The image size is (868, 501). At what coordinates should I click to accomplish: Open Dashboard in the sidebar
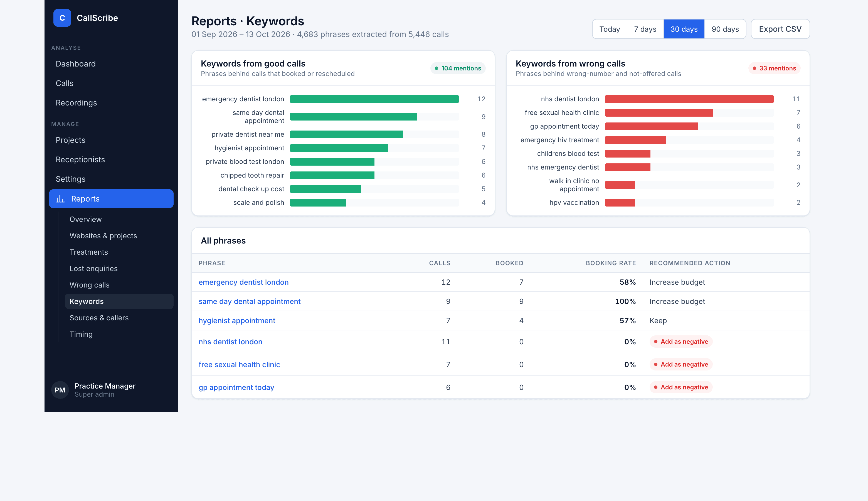pyautogui.click(x=111, y=64)
